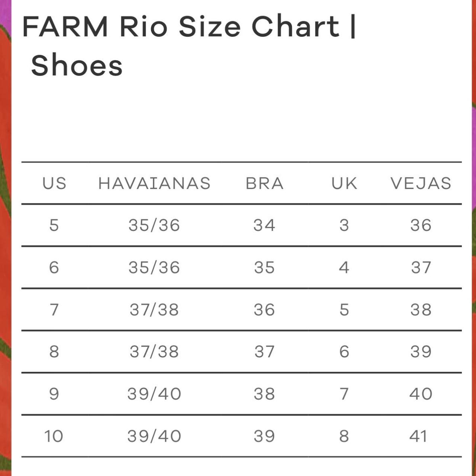
Task: Select UK size 3 cell
Action: coord(344,225)
